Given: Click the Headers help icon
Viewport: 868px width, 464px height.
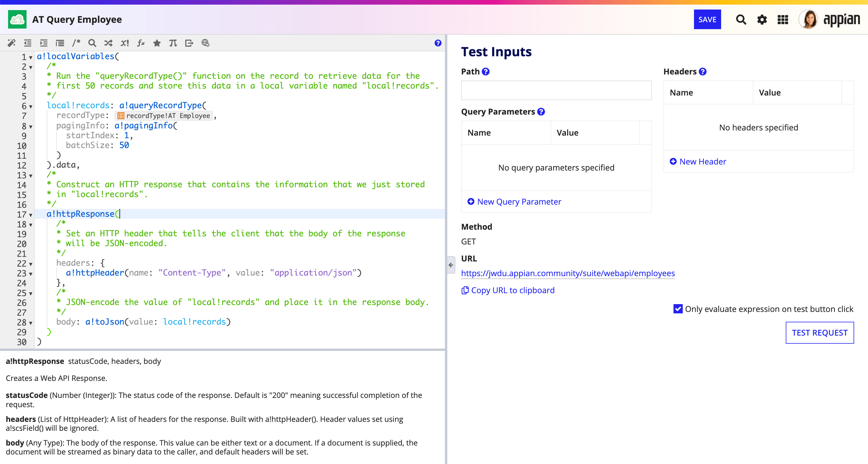Looking at the screenshot, I should tap(703, 72).
